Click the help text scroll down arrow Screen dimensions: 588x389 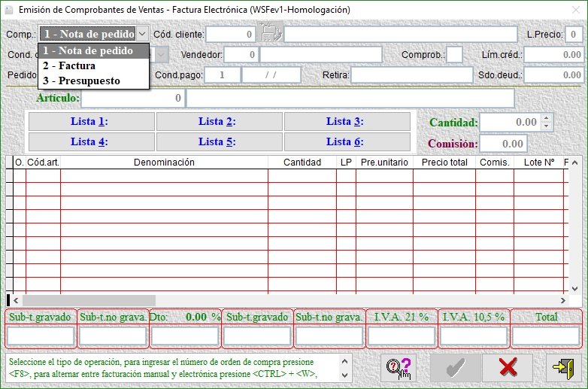[x=345, y=375]
